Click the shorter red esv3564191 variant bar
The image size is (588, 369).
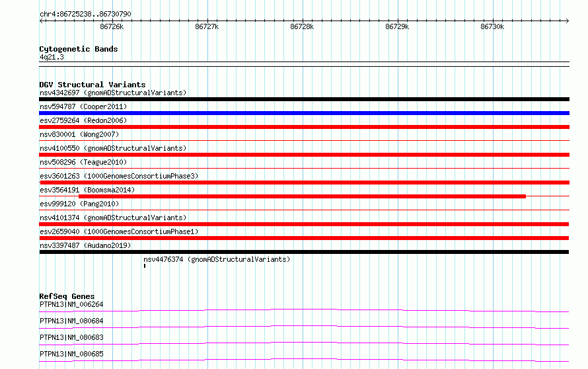[x=302, y=196]
